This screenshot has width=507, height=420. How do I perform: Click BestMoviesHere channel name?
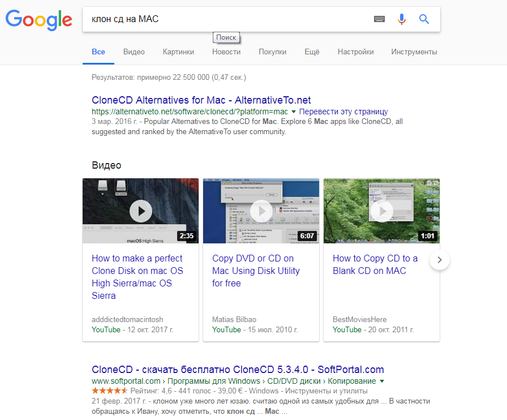tap(359, 320)
